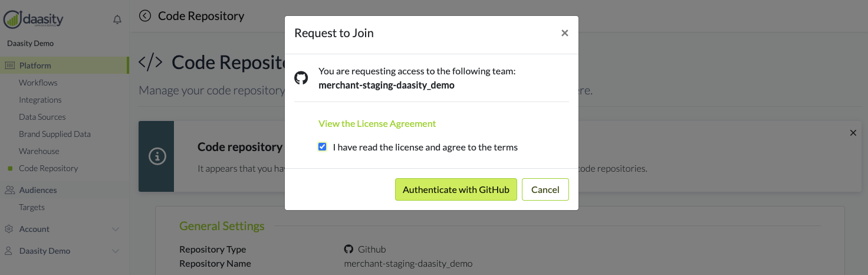868x275 pixels.
Task: Click the Daasity logo in the sidebar
Action: [x=34, y=19]
